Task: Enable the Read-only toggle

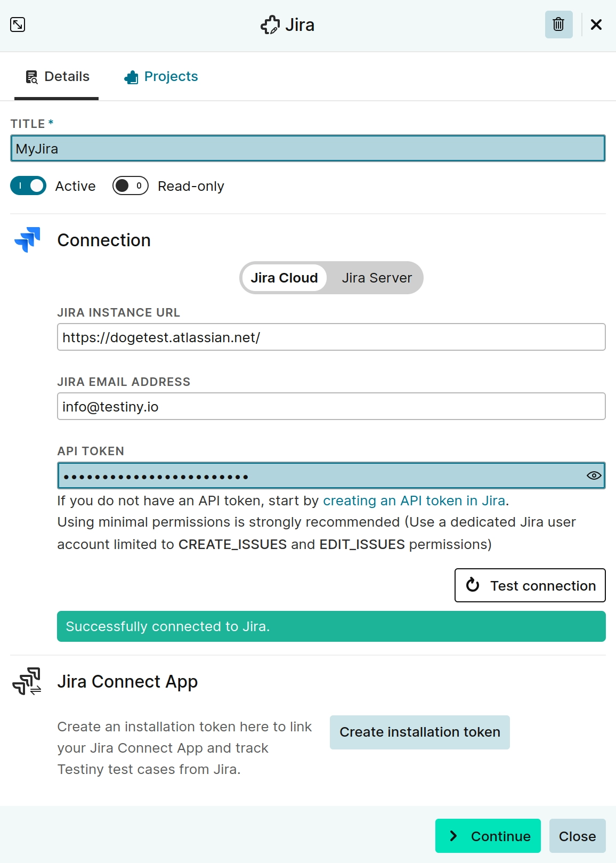Action: click(130, 185)
